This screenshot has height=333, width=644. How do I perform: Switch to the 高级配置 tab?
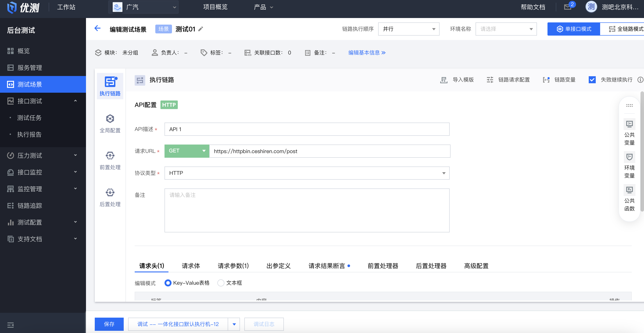(476, 266)
